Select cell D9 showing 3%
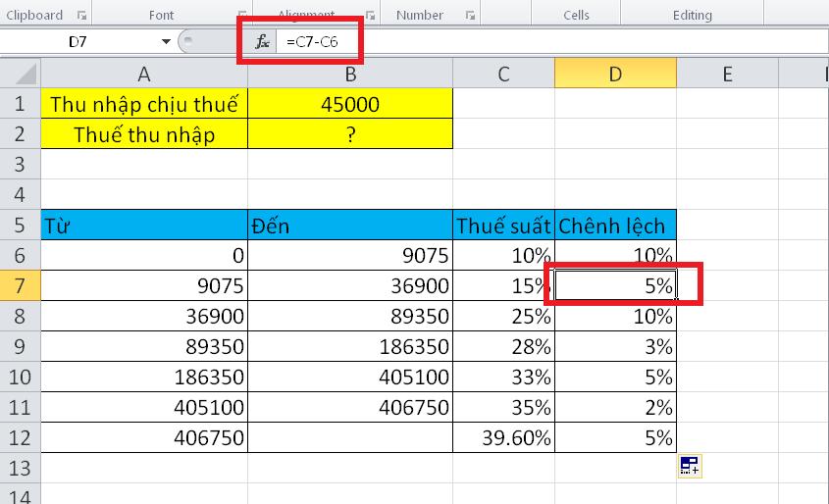The image size is (829, 504). coord(615,346)
